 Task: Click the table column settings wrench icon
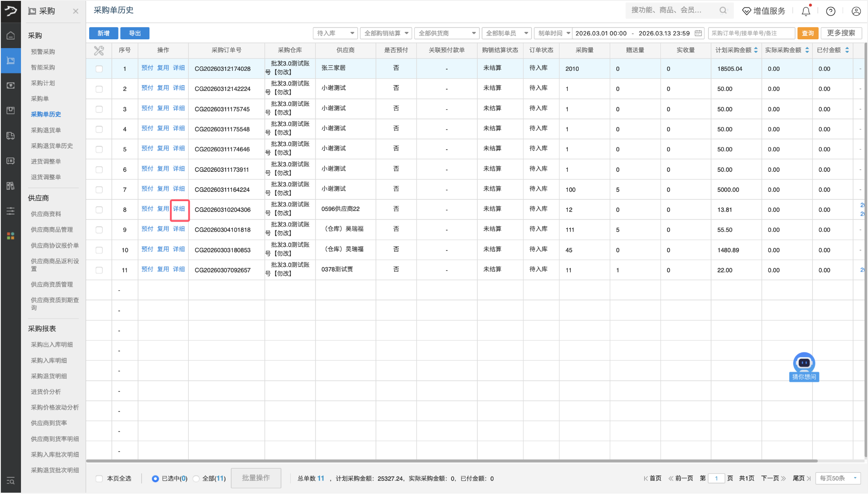[99, 50]
